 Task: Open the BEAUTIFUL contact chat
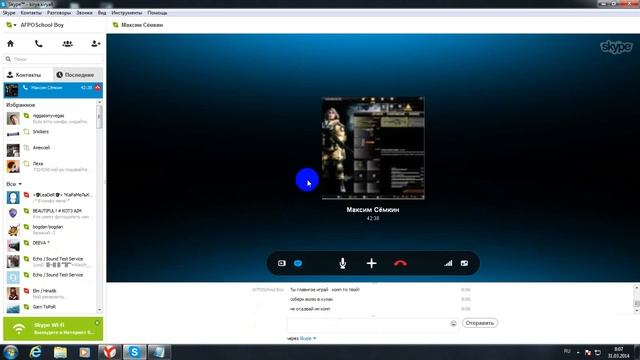click(51, 213)
